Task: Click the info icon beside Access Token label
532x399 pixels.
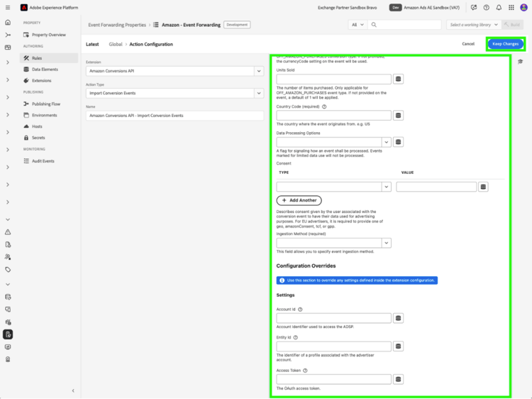Action: click(305, 371)
